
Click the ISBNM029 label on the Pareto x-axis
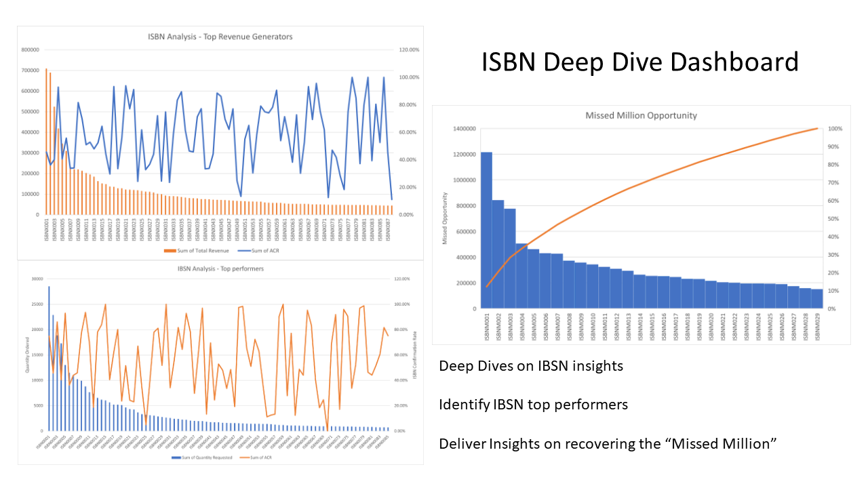[816, 326]
